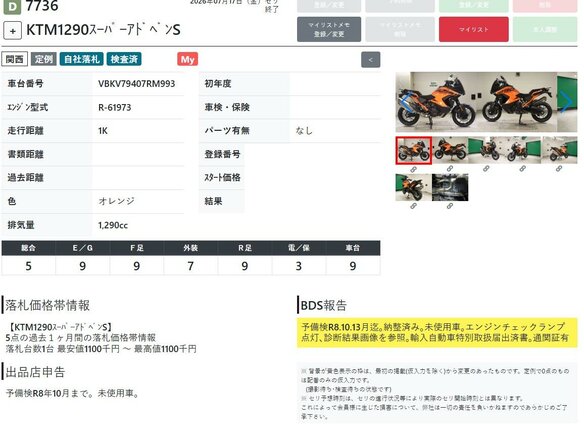This screenshot has height=438, width=584.
Task: Open the link icon under the third top-row thumbnail
Action: click(486, 169)
